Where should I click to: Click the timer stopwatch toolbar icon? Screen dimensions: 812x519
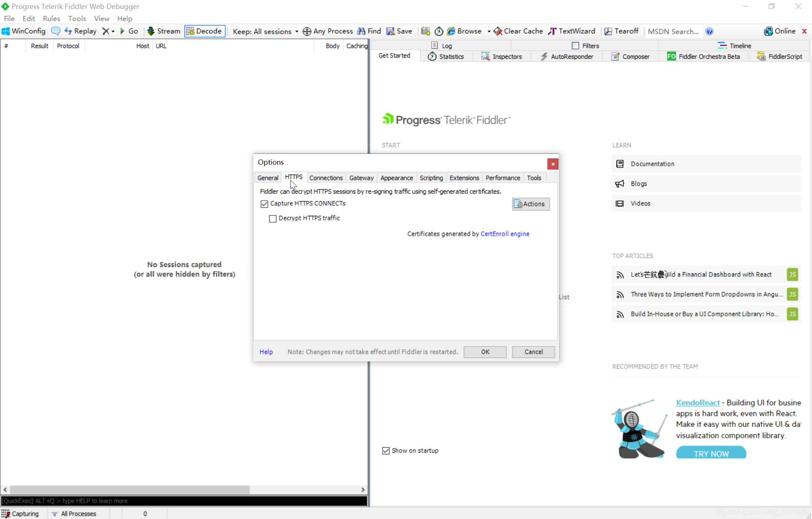tap(439, 31)
